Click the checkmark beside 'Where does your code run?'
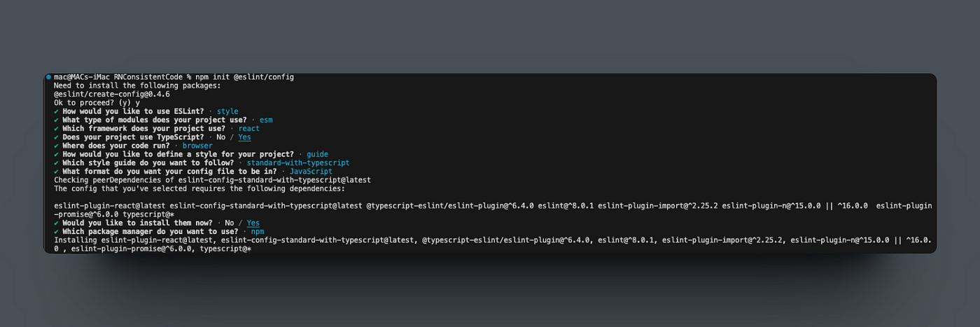Image resolution: width=980 pixels, height=327 pixels. 56,146
